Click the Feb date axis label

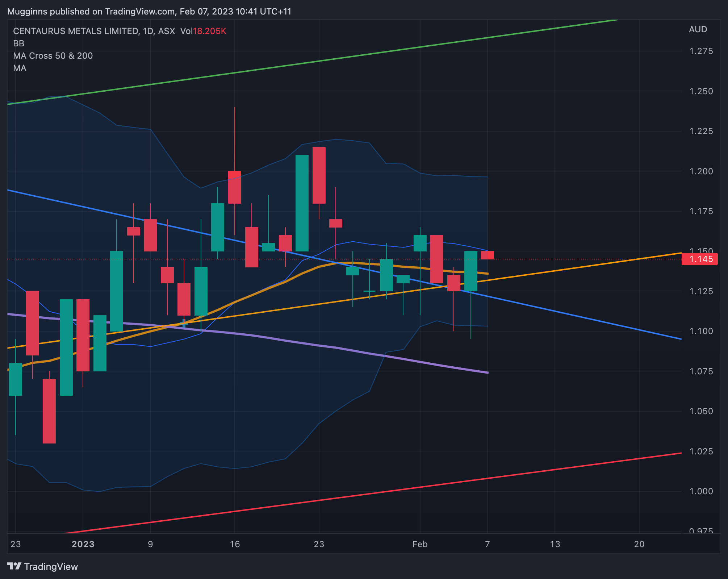point(420,544)
